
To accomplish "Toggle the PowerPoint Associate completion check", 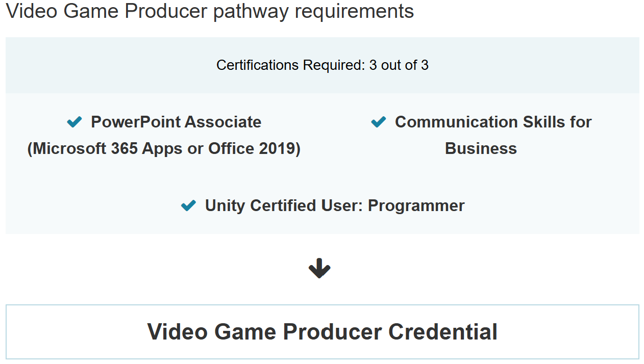I will pos(74,121).
